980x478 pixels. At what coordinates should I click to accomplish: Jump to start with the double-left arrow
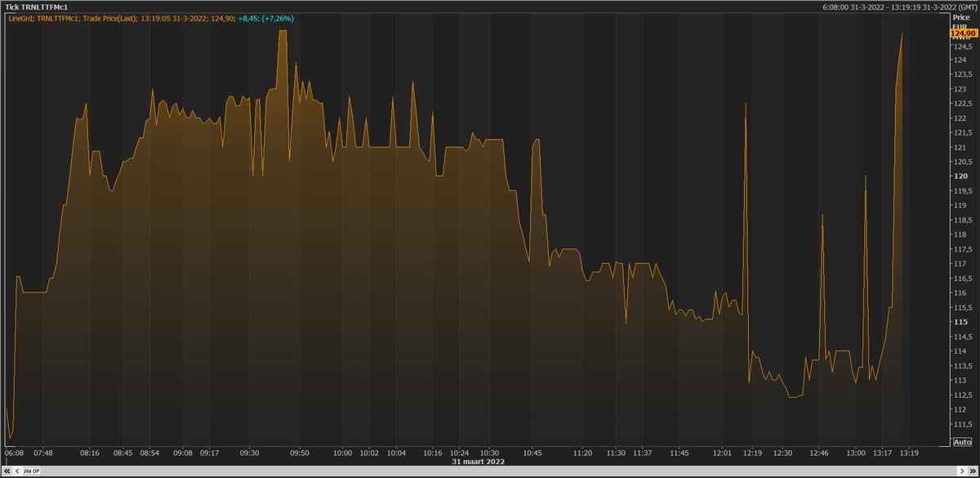pos(7,471)
